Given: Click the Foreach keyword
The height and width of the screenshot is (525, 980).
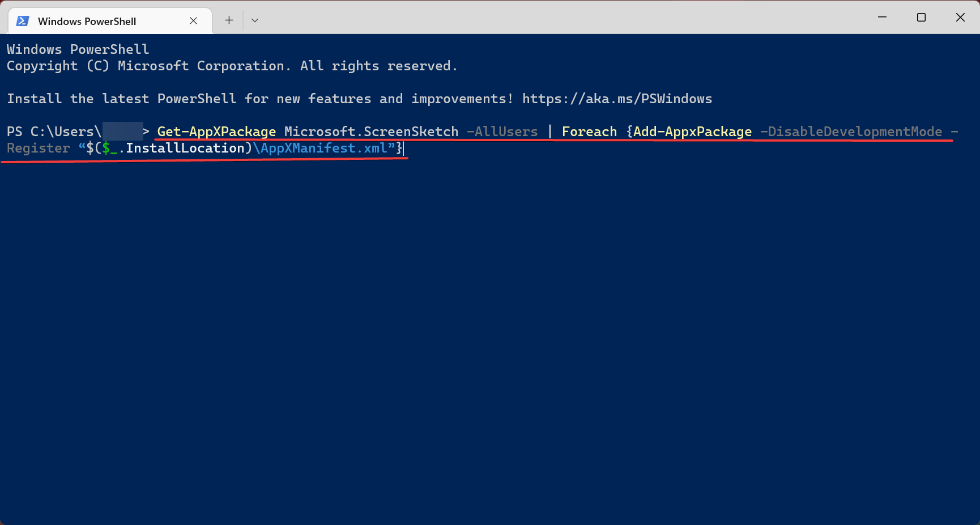Looking at the screenshot, I should tap(589, 132).
